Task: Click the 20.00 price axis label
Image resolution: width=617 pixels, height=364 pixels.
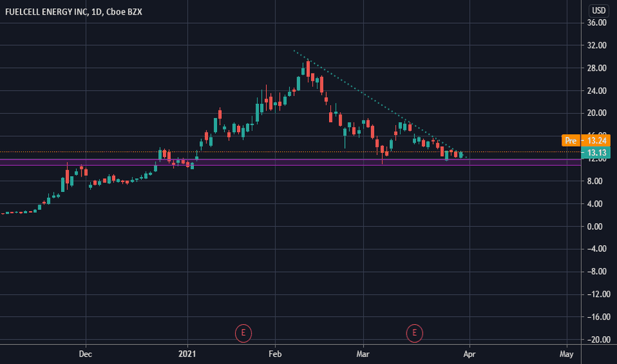Action: 596,113
